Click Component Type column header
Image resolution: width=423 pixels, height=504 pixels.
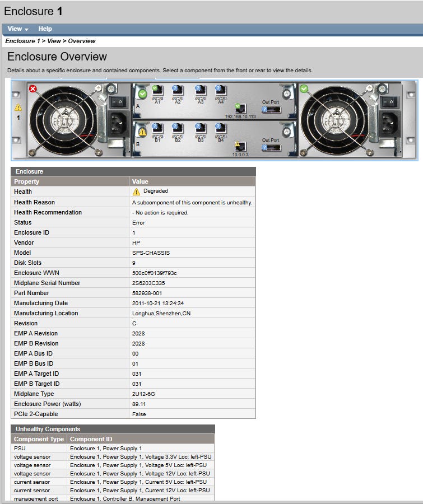point(39,439)
